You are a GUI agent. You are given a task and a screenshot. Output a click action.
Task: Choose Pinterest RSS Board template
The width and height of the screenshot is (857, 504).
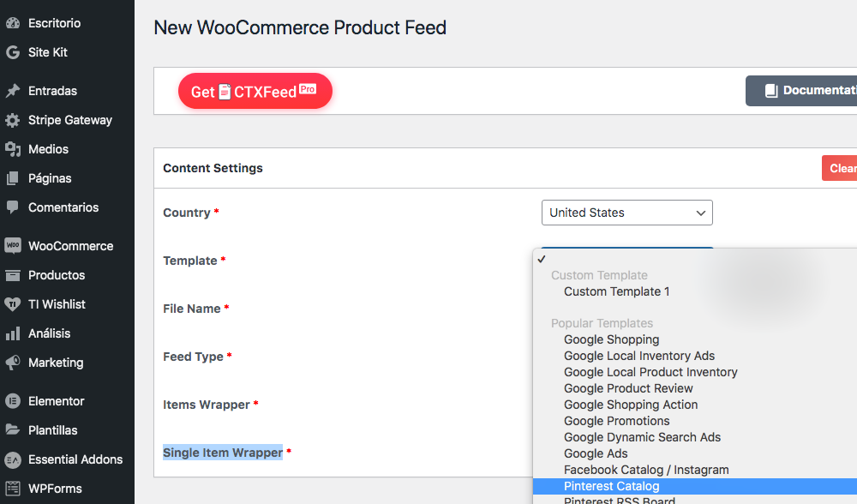(620, 501)
